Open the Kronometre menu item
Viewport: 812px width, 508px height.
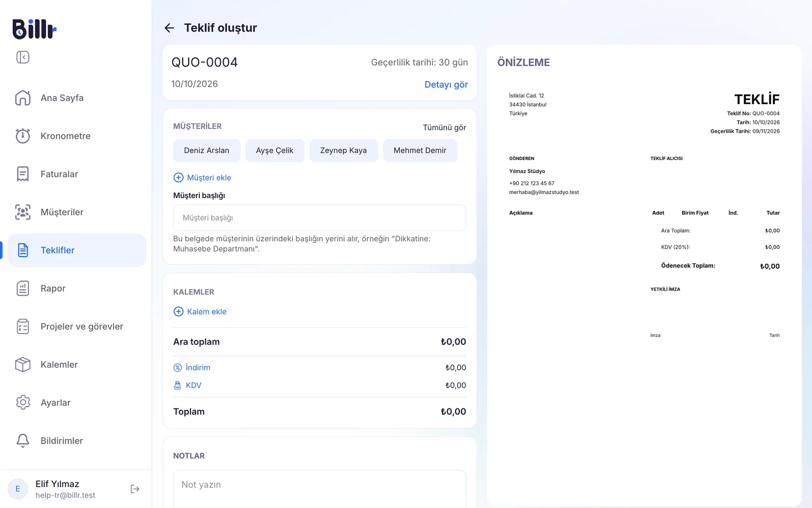pyautogui.click(x=77, y=136)
